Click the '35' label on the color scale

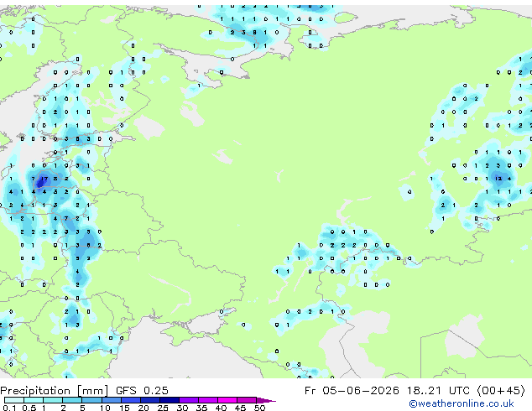[x=201, y=408]
